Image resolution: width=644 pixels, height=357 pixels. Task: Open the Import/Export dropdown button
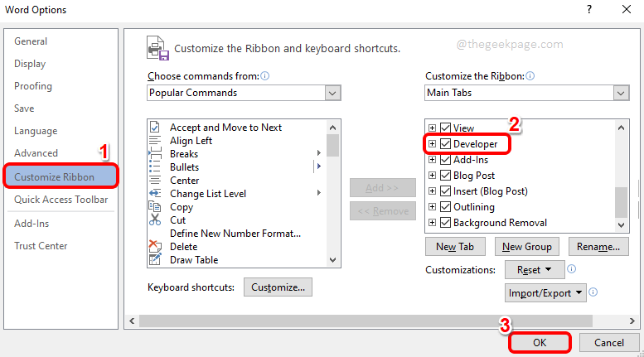[545, 292]
